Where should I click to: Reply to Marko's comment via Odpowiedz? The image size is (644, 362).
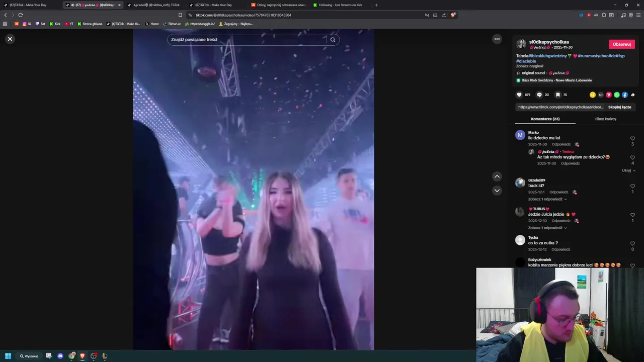pos(561,144)
